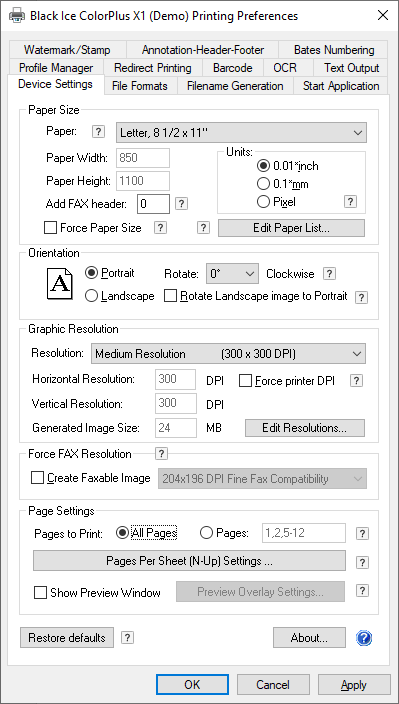This screenshot has width=399, height=704.
Task: Open the Profile Manager tab
Action: [x=56, y=68]
